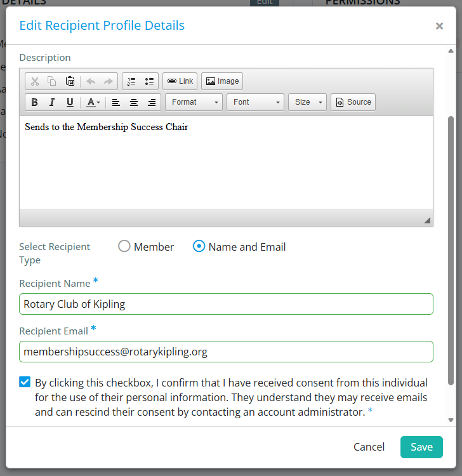462x476 pixels.
Task: Insert a bulleted list
Action: [x=149, y=81]
